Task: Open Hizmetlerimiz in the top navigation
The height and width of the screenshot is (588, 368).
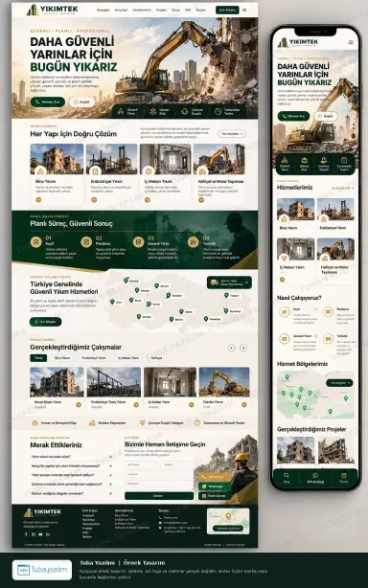Action: point(142,11)
